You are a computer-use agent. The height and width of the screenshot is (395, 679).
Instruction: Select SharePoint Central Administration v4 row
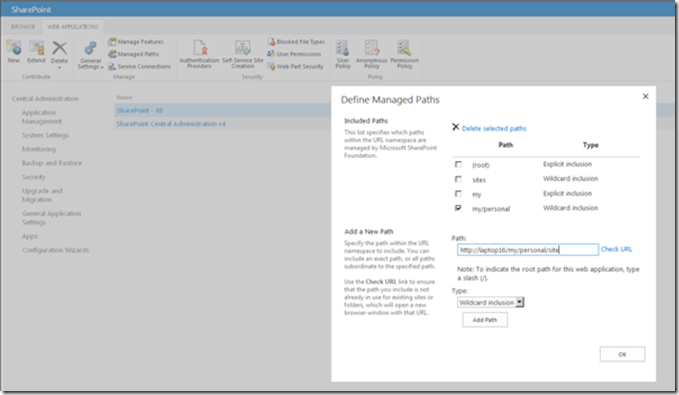click(223, 124)
